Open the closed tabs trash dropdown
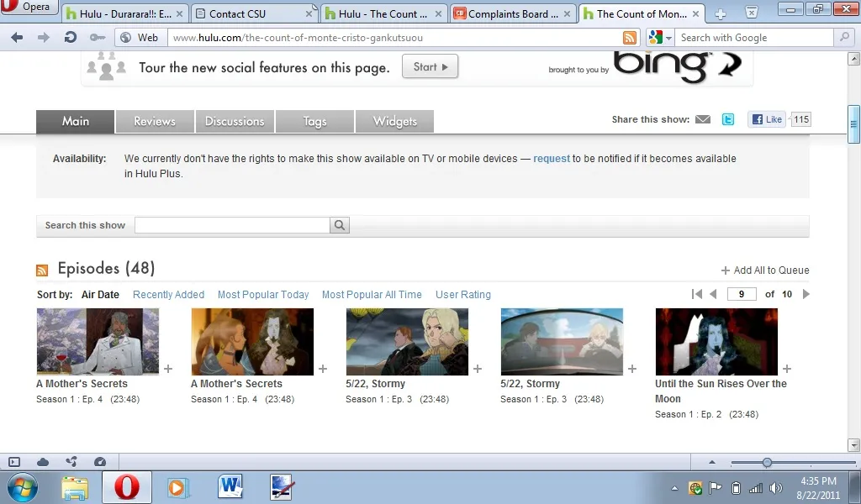Image resolution: width=861 pixels, height=504 pixels. pos(751,13)
